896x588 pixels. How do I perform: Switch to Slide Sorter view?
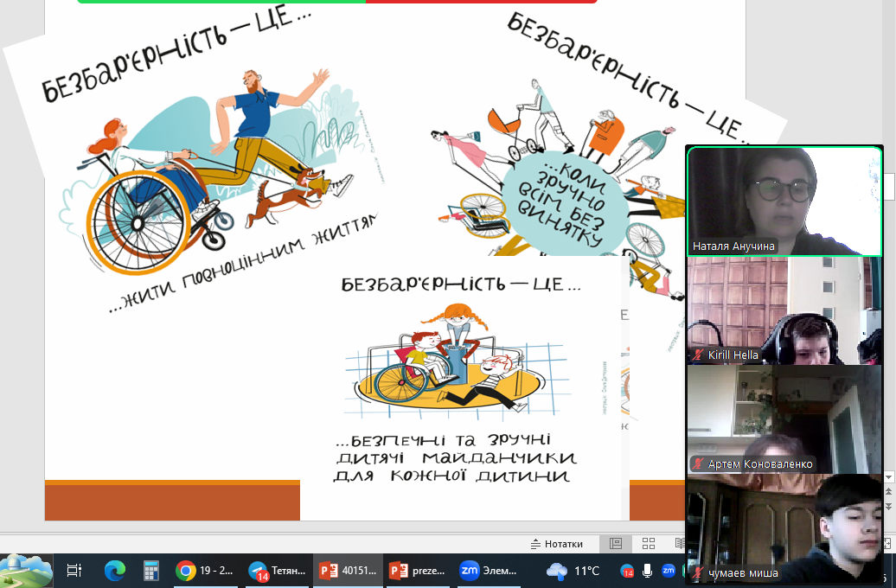(649, 544)
